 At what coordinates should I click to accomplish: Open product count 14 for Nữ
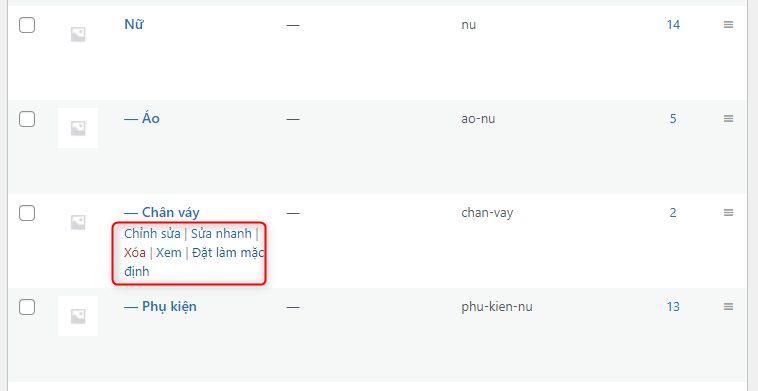tap(673, 25)
